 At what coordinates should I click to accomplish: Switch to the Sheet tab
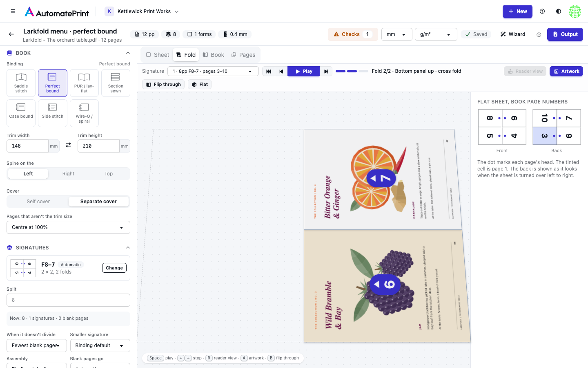(158, 55)
